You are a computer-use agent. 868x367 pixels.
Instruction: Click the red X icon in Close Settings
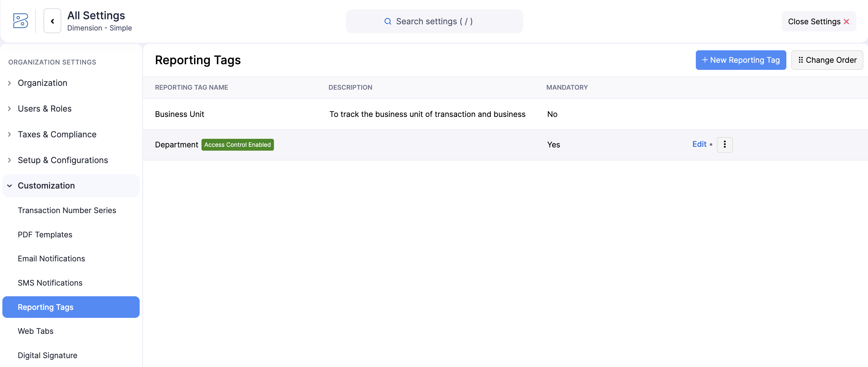point(847,21)
